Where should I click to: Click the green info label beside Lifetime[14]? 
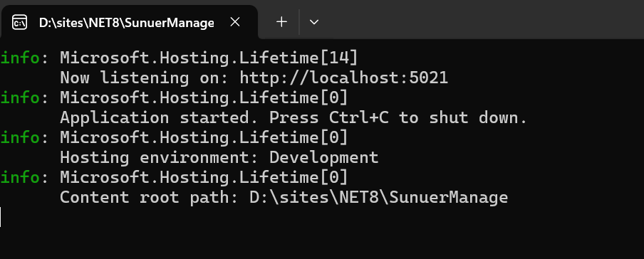coord(20,58)
